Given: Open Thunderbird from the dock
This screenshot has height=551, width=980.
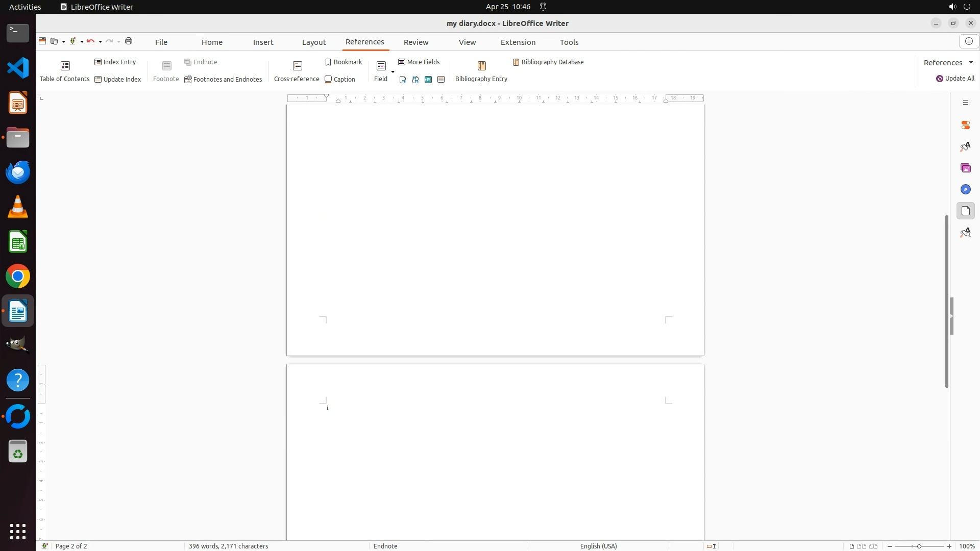Looking at the screenshot, I should coord(18,172).
